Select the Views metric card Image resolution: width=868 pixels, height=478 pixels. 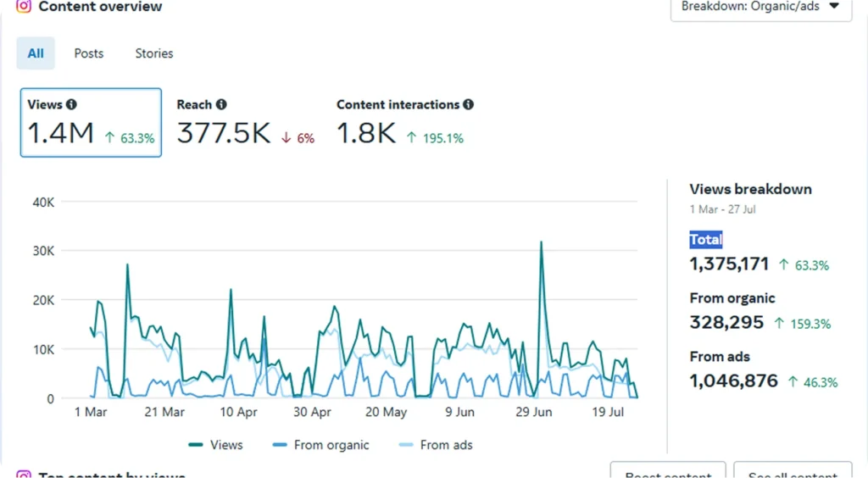coord(91,123)
